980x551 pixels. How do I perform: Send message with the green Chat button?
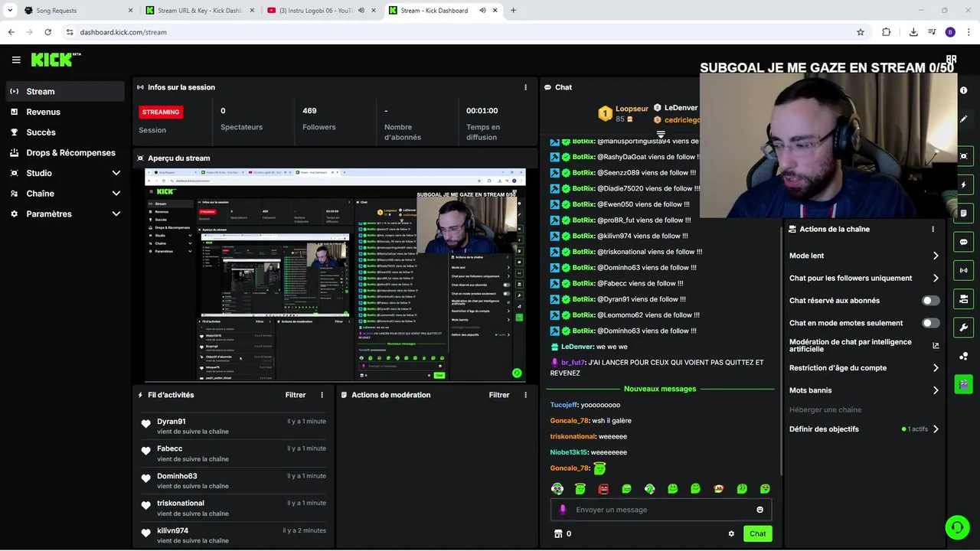[757, 534]
